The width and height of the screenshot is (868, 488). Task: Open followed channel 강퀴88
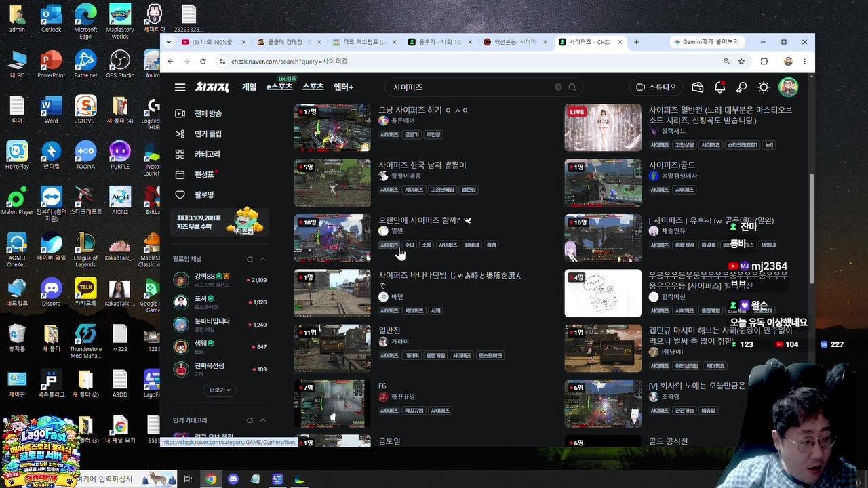tap(220, 280)
